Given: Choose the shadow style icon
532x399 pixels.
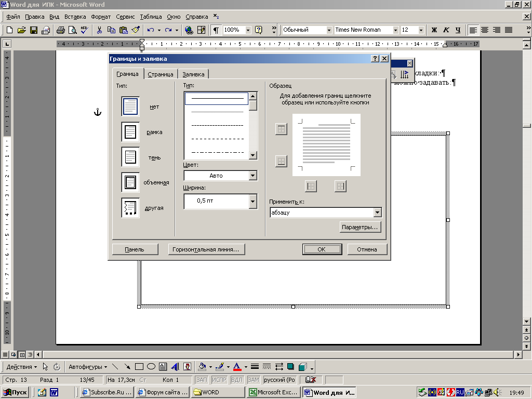Looking at the screenshot, I should [290, 366].
